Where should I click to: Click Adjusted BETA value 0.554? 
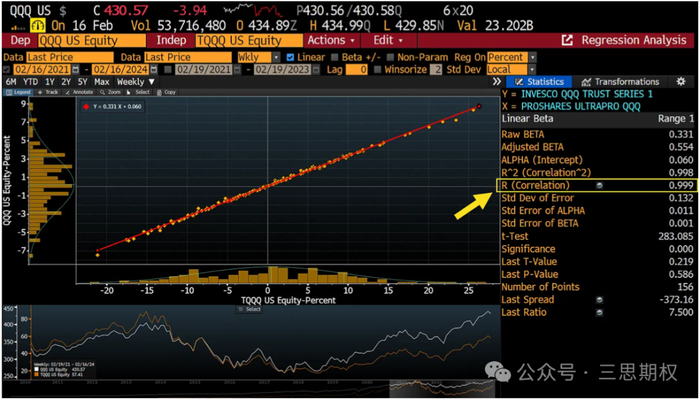(683, 147)
